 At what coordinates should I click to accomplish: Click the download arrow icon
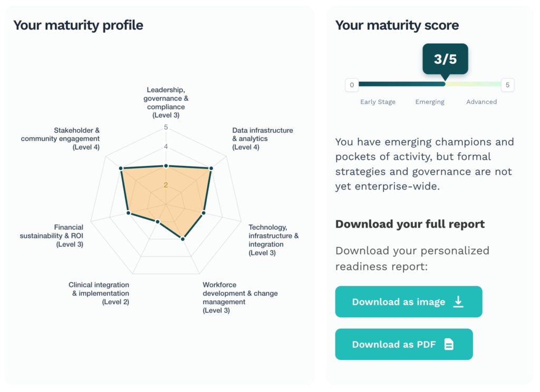[x=458, y=301]
